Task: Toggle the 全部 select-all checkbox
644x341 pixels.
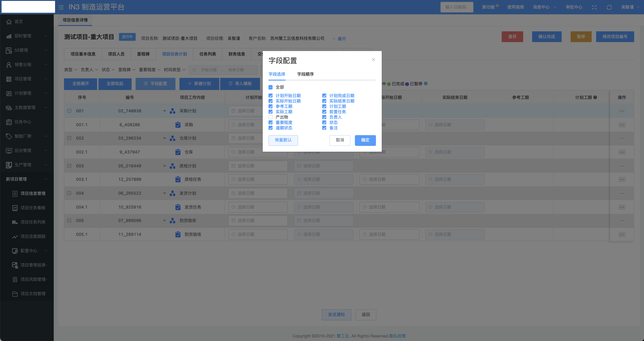Action: pyautogui.click(x=271, y=87)
